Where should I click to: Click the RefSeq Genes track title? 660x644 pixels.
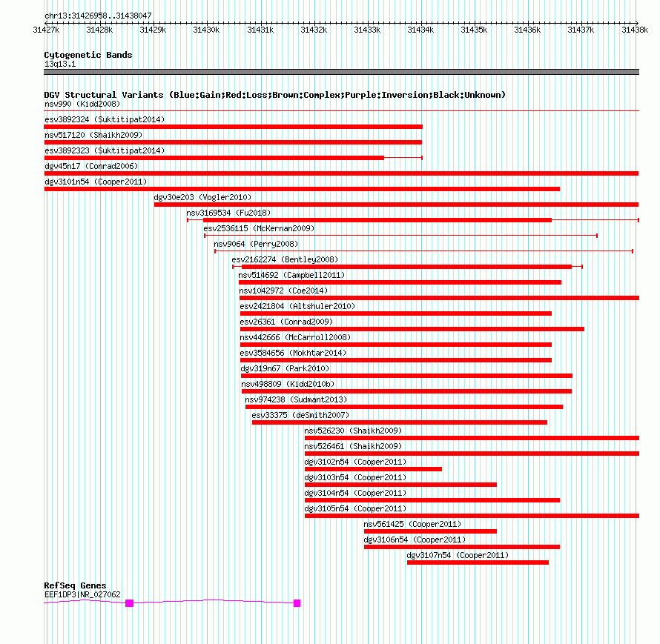point(75,585)
